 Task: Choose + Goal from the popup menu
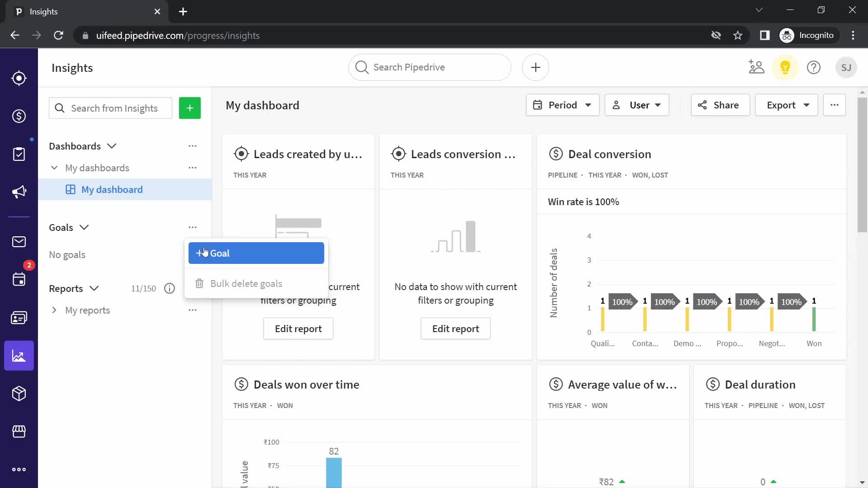(x=256, y=253)
